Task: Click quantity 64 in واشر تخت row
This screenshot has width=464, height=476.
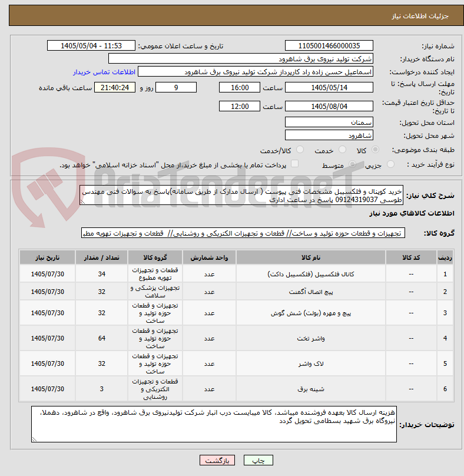Action: 102,338
